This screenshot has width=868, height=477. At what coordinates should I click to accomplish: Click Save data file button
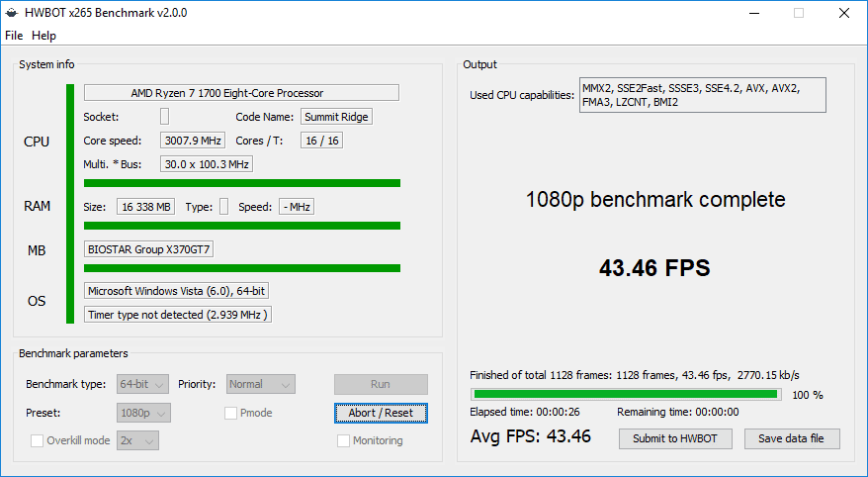click(792, 438)
